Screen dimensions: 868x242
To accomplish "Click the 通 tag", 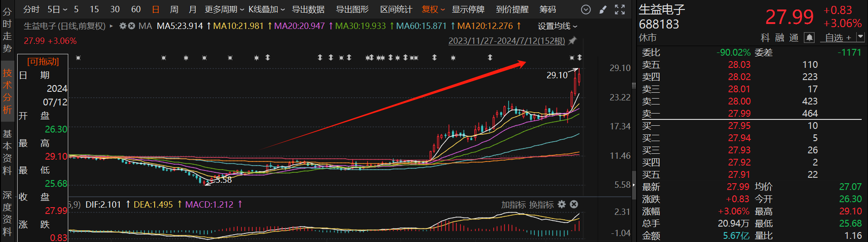I will [x=794, y=38].
